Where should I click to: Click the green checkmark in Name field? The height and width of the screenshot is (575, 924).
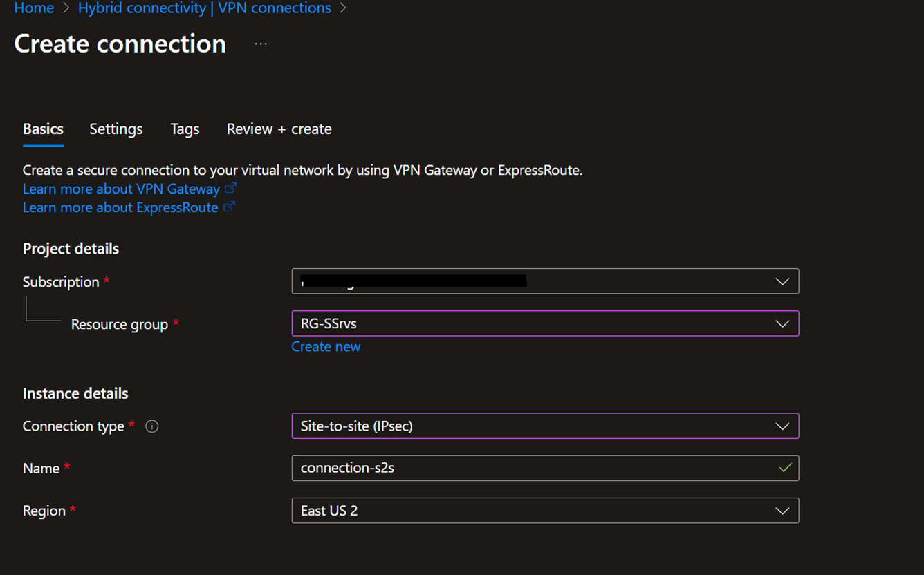(785, 468)
